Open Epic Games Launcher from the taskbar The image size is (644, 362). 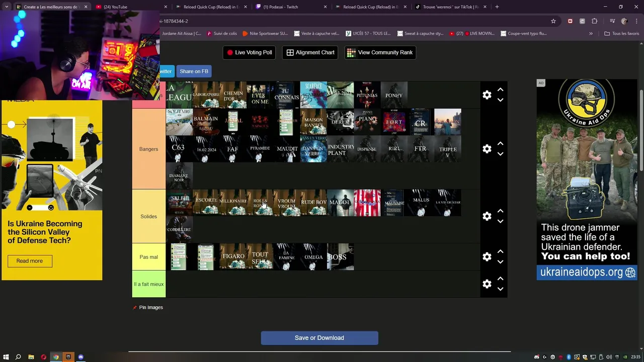[x=68, y=357]
